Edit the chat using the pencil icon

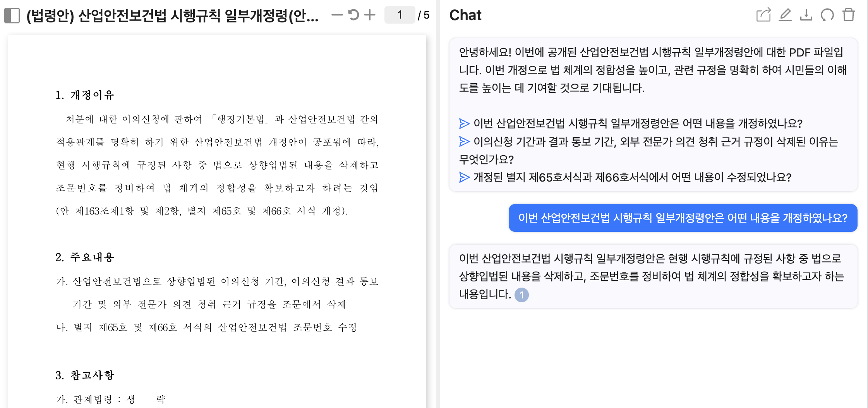point(784,16)
